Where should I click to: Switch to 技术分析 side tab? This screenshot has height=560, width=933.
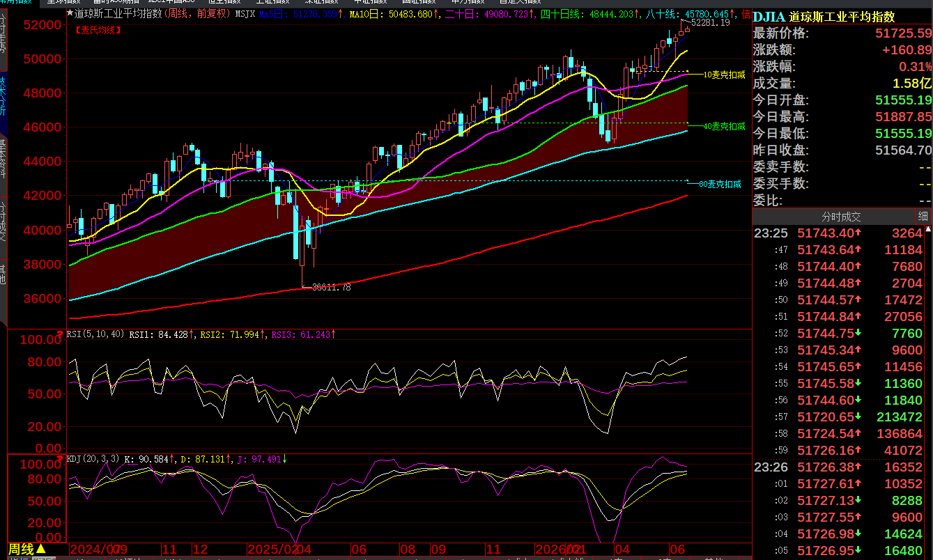(3, 101)
